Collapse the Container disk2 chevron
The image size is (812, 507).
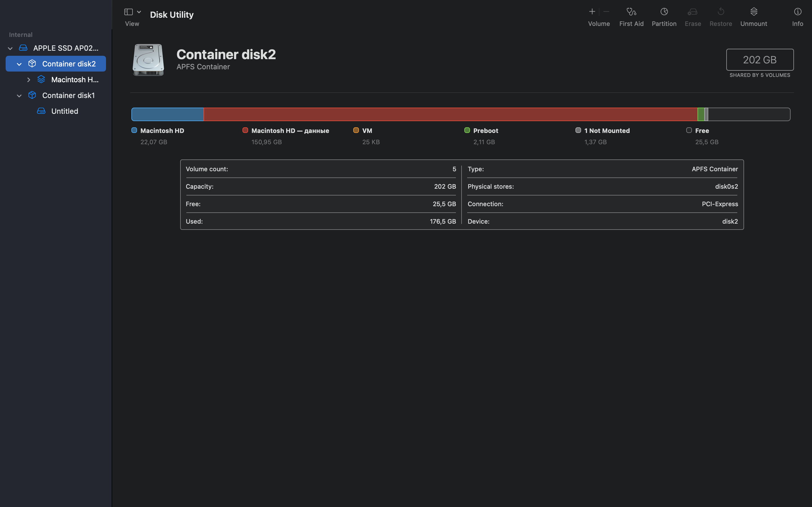tap(19, 64)
